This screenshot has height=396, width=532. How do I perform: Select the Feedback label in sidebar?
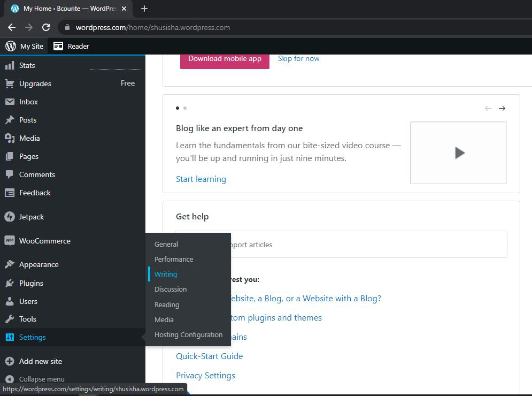click(35, 193)
